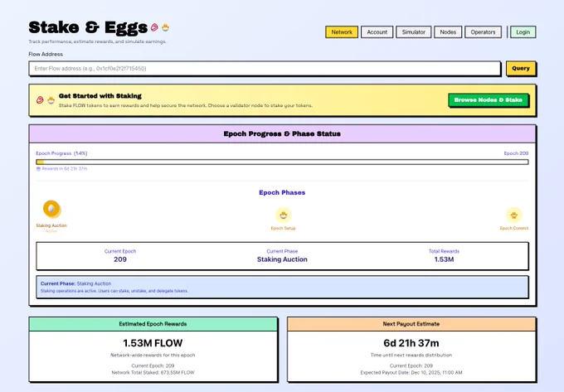Open the Network tab
The width and height of the screenshot is (564, 392).
tap(342, 32)
